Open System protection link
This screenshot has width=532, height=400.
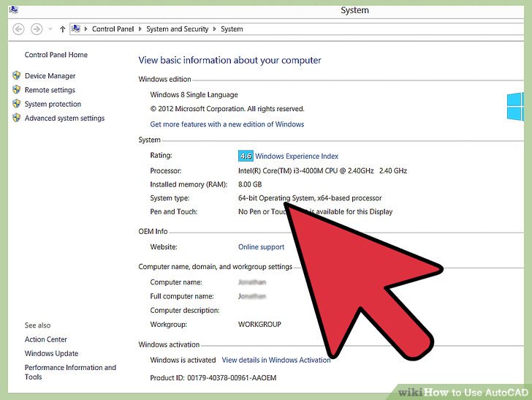[x=53, y=104]
